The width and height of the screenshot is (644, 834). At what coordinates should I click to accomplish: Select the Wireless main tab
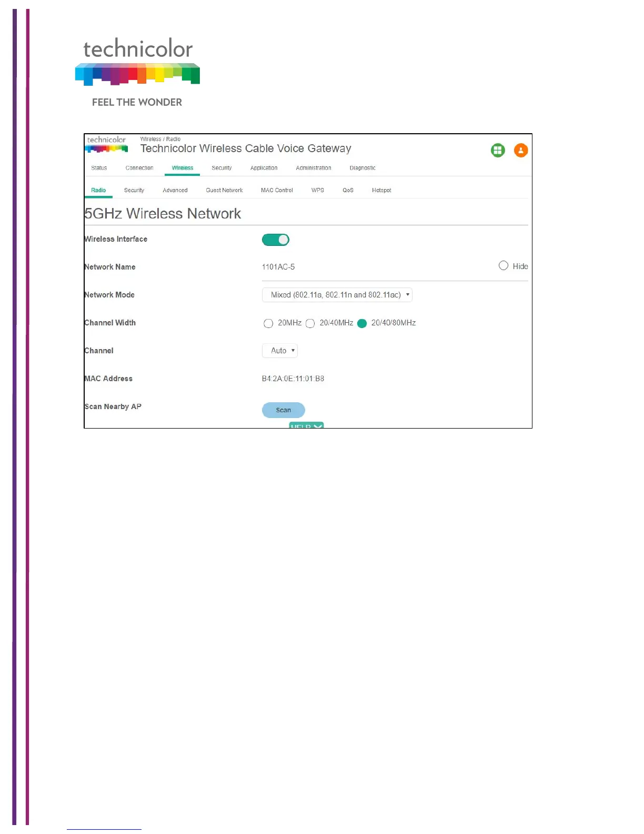pos(183,168)
